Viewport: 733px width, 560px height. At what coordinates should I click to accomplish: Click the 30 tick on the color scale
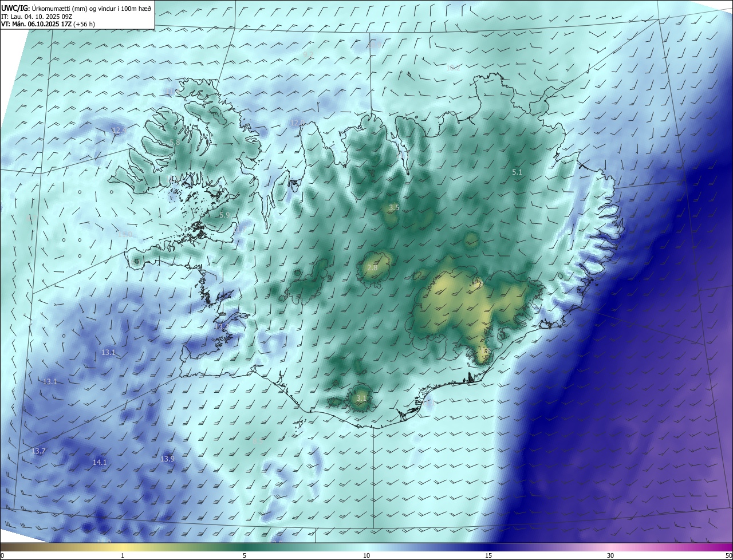pos(610,555)
